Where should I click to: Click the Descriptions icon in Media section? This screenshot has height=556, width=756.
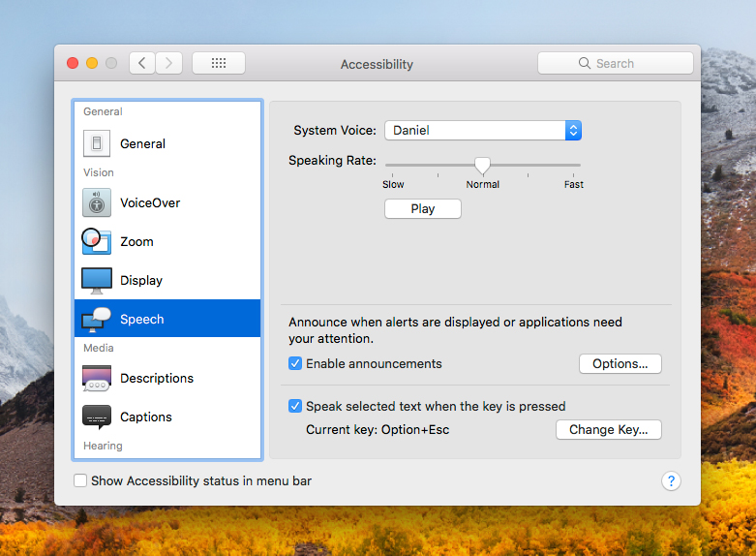click(97, 378)
